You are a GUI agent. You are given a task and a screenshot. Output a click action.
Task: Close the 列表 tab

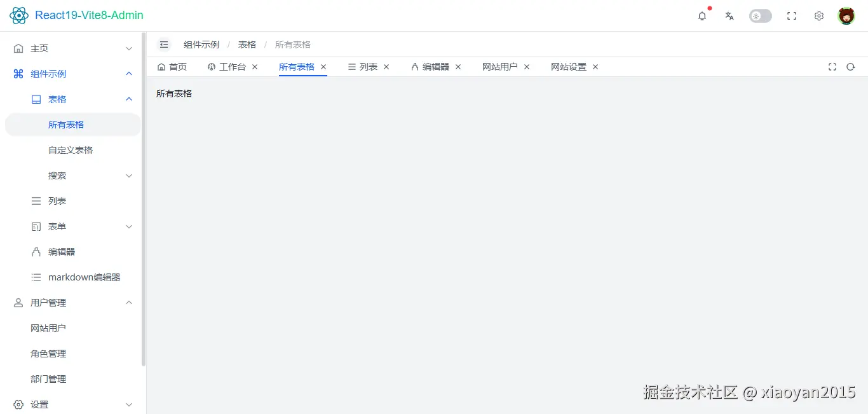386,67
